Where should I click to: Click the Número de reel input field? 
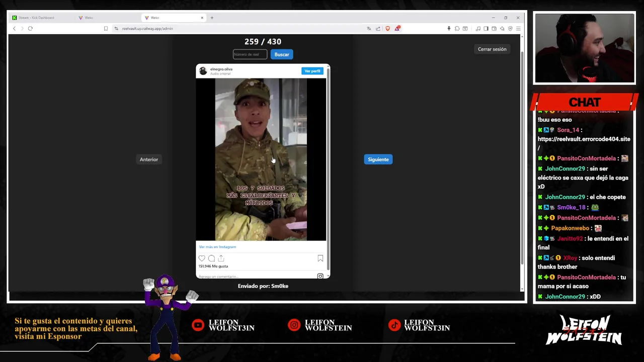(250, 54)
